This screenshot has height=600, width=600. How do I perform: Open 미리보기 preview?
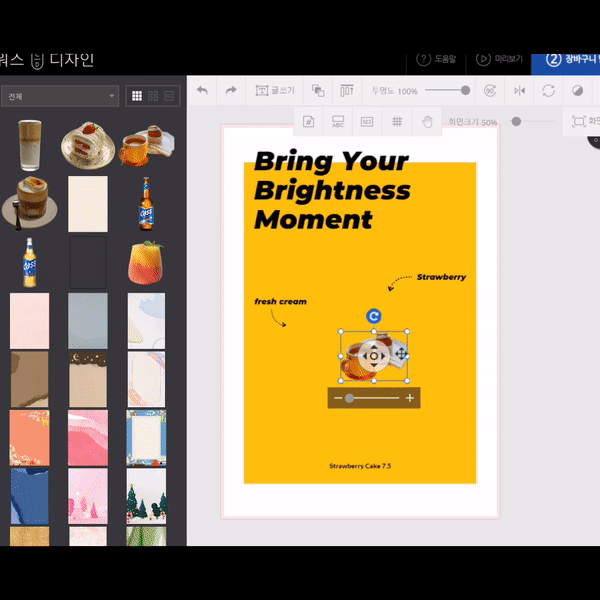click(x=499, y=59)
